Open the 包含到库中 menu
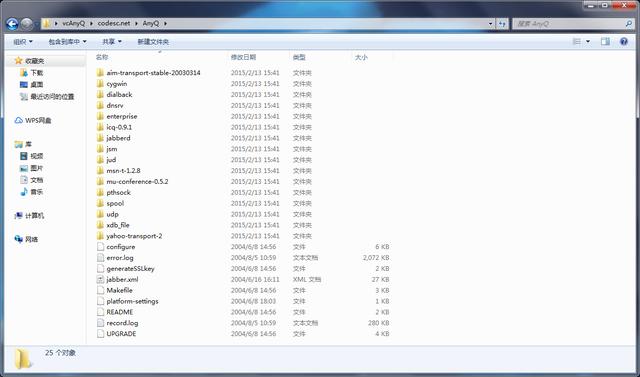Image resolution: width=640 pixels, height=377 pixels. (x=67, y=42)
